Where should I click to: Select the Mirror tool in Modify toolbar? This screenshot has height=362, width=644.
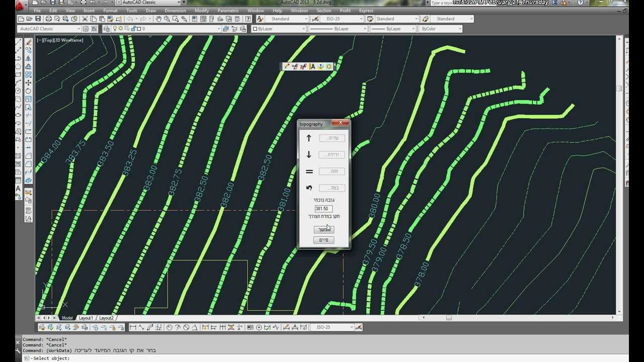[x=28, y=58]
